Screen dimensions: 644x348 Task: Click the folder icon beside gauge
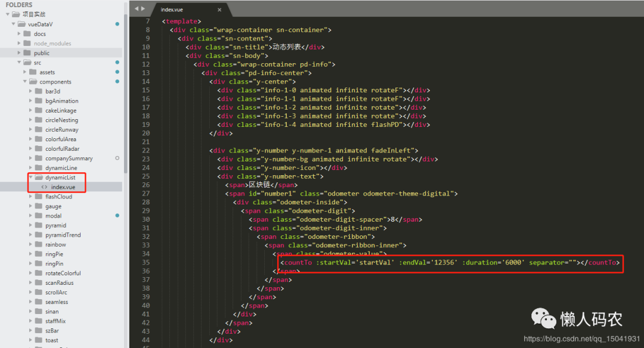click(x=39, y=206)
